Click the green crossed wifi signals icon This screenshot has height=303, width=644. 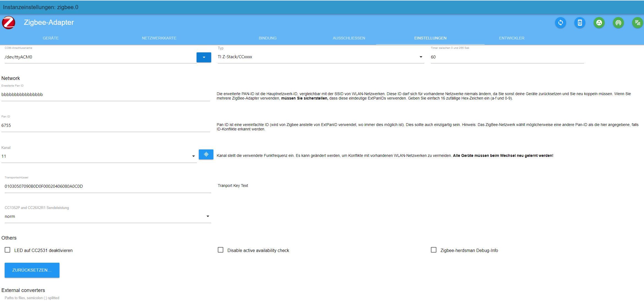point(637,23)
